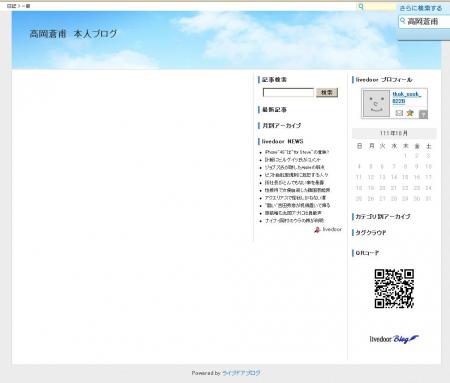The width and height of the screenshot is (450, 383).
Task: Click さらに検索する at top right
Action: click(x=421, y=8)
